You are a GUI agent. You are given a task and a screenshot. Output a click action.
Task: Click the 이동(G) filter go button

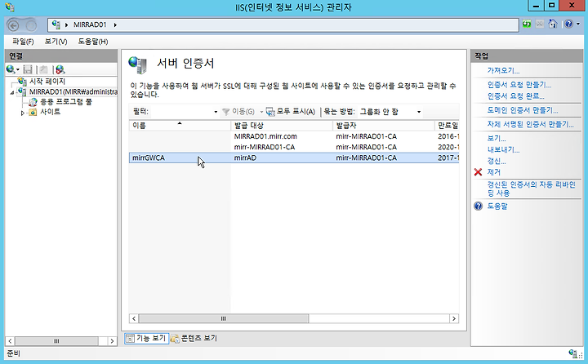click(238, 112)
